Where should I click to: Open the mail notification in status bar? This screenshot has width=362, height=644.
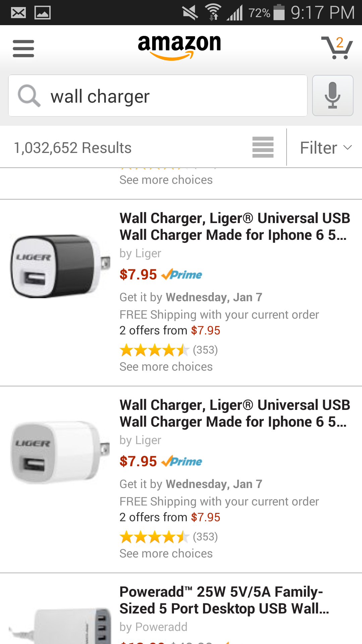tap(18, 13)
